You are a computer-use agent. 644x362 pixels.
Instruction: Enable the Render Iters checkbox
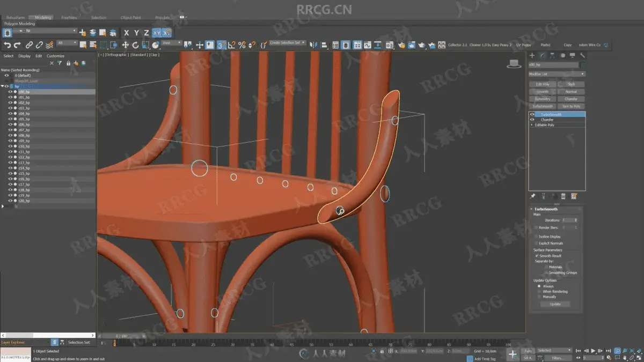point(537,227)
